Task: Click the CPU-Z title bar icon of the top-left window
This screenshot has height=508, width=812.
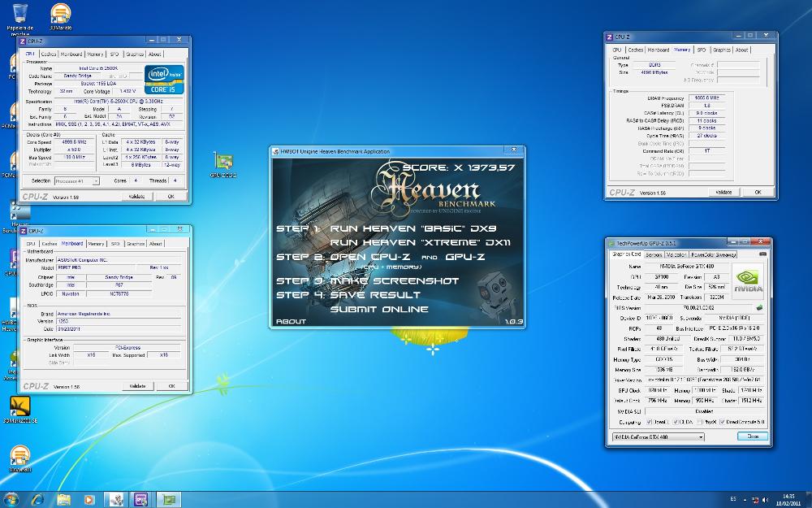Action: pyautogui.click(x=22, y=41)
